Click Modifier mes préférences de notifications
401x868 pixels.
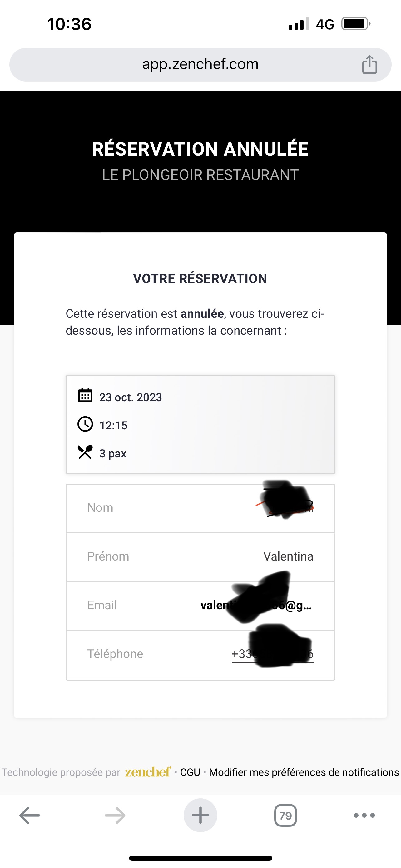(304, 772)
